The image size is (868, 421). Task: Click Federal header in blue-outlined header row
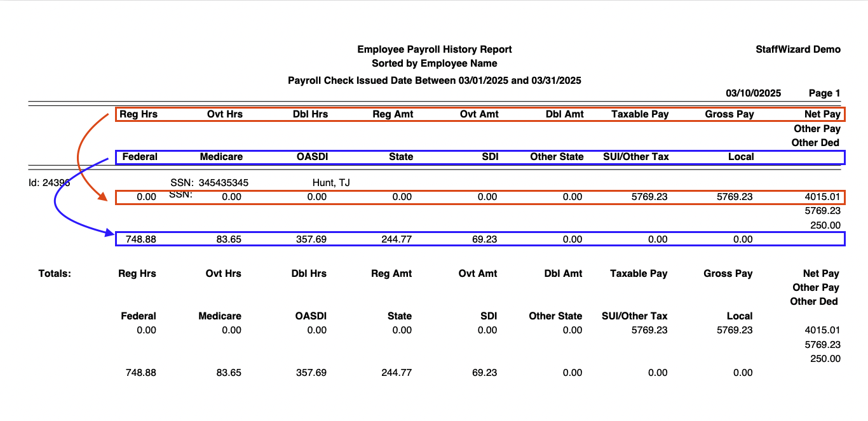click(140, 157)
